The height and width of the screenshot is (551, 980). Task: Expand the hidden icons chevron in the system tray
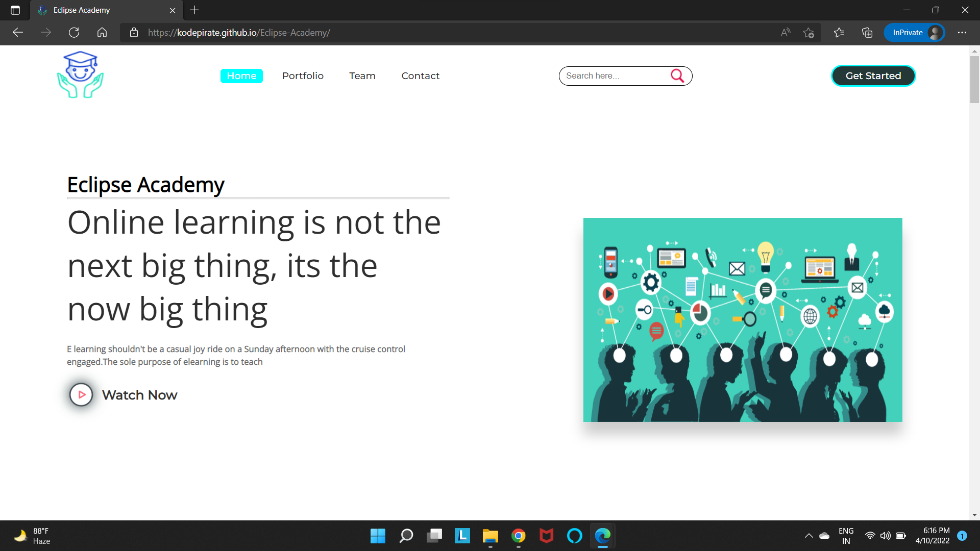tap(808, 536)
